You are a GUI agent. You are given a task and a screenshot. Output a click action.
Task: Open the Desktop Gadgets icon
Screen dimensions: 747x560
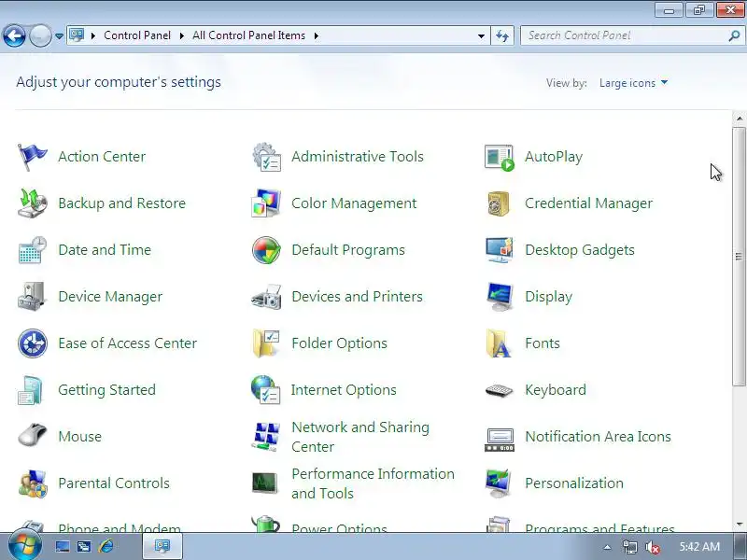500,250
